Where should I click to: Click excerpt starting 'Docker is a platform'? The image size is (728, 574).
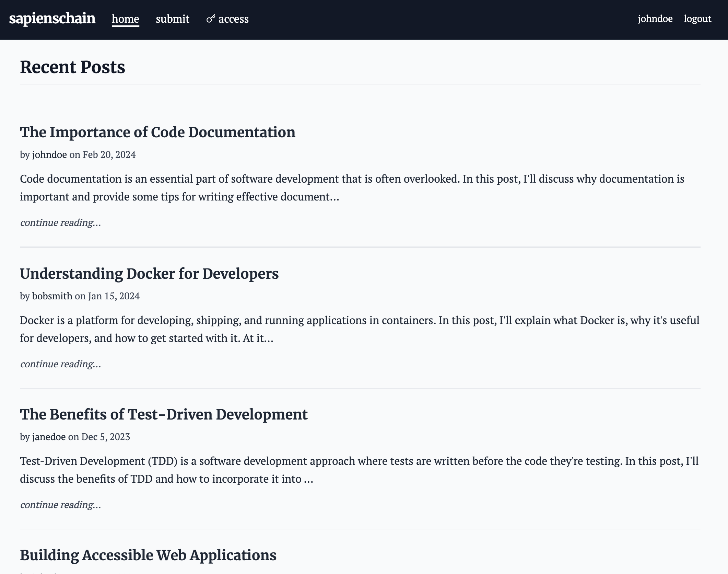click(x=360, y=329)
